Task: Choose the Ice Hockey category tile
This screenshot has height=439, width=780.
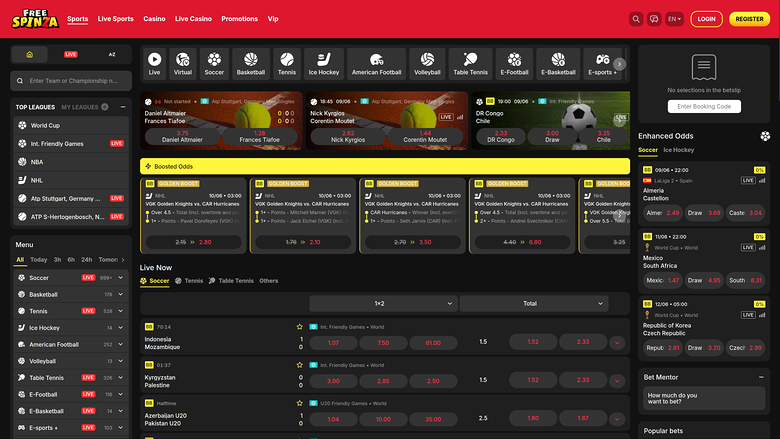Action: 324,64
